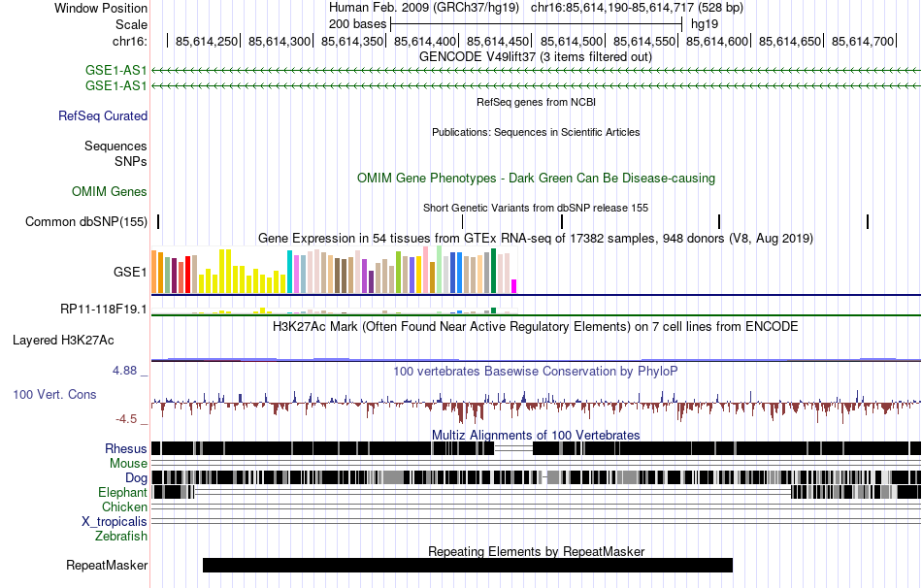Click the hg19 scale label
This screenshot has width=922, height=588.
[705, 24]
